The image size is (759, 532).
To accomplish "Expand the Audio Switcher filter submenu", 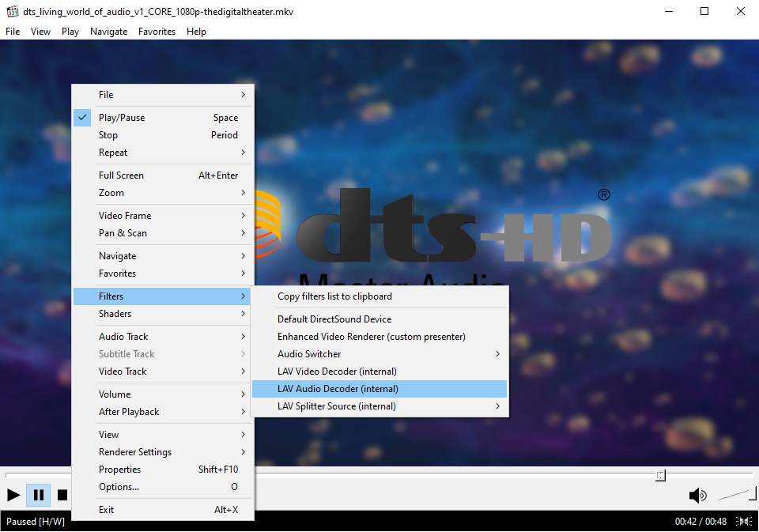I will pyautogui.click(x=379, y=354).
